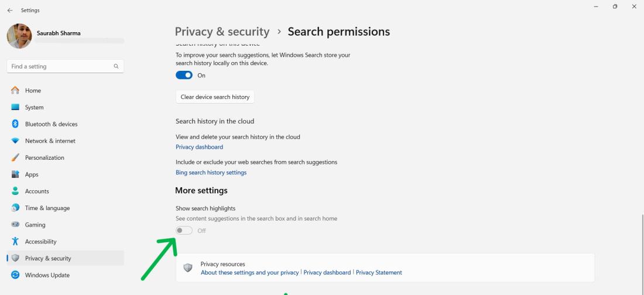Turn off search history on this device
This screenshot has height=295, width=644.
click(184, 75)
